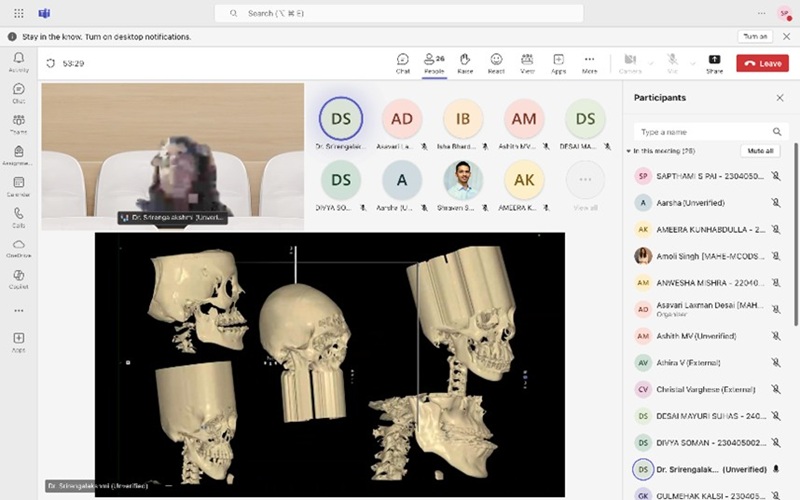Click the Mute all button

pos(759,151)
